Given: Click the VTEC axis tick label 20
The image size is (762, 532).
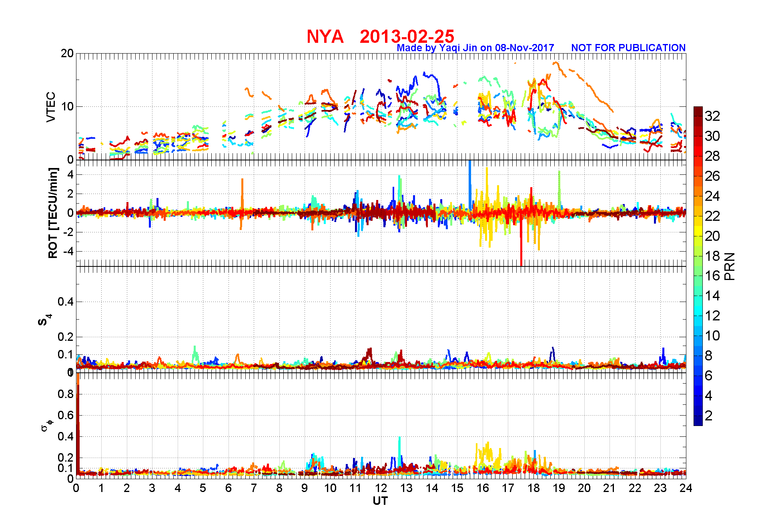Looking at the screenshot, I should tap(67, 53).
